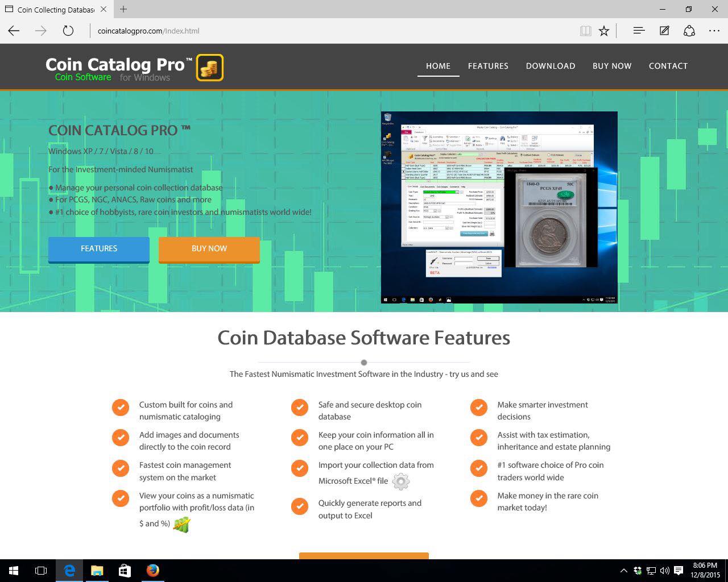The image size is (728, 582).
Task: Show hidden system tray icons
Action: tap(624, 571)
